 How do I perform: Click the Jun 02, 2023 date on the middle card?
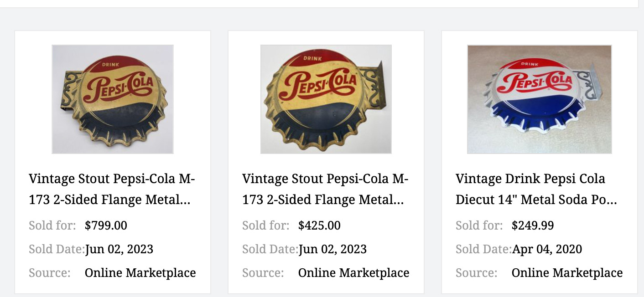(333, 249)
